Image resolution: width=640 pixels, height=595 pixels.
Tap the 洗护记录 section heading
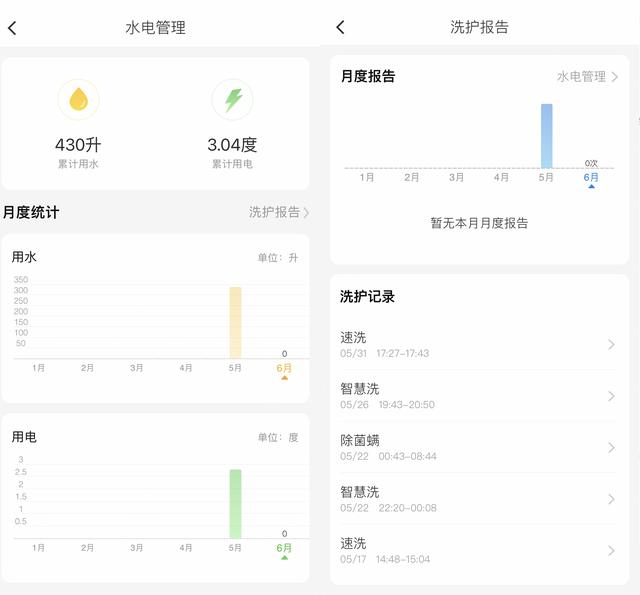point(367,297)
